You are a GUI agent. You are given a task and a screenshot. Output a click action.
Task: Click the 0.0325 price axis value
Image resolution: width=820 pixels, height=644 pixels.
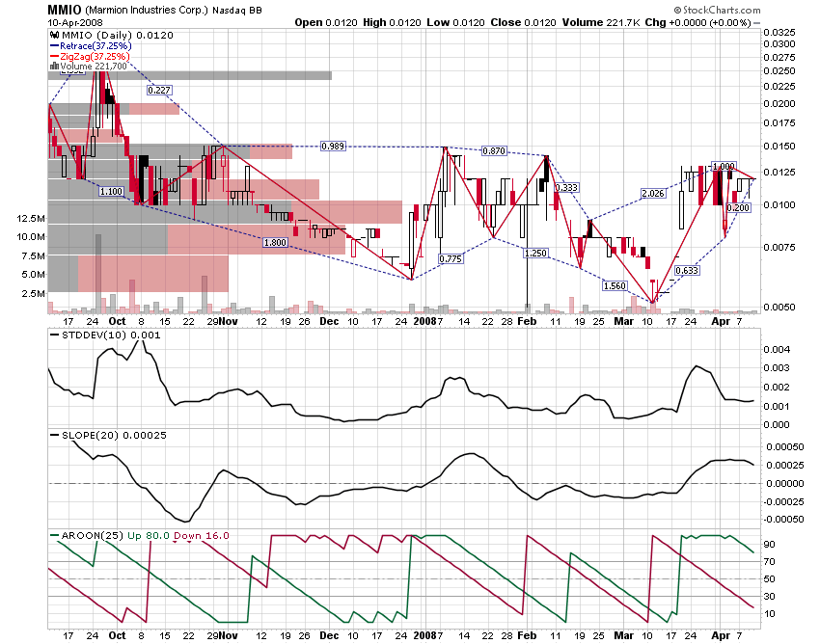coord(779,33)
